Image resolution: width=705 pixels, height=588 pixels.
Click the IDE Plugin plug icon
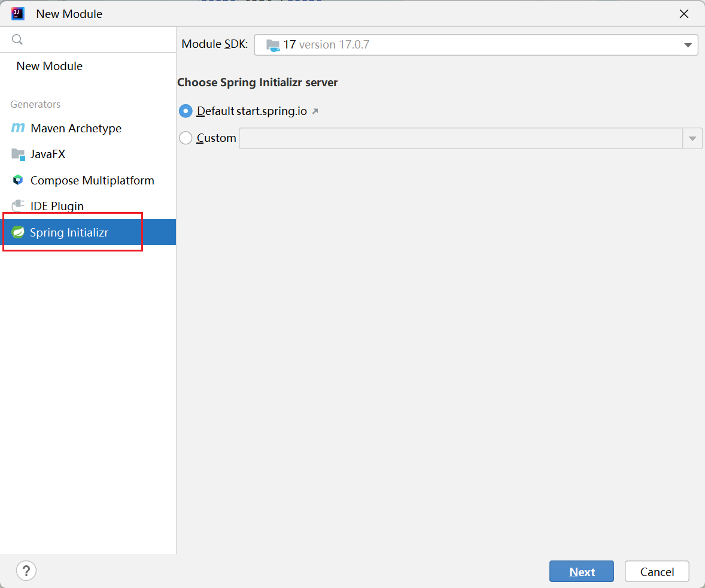tap(18, 205)
